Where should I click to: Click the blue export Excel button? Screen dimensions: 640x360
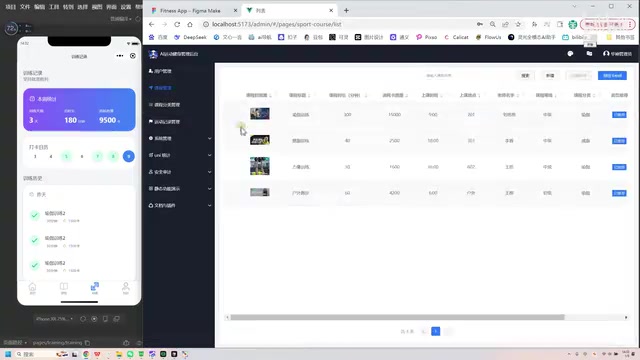click(x=612, y=76)
